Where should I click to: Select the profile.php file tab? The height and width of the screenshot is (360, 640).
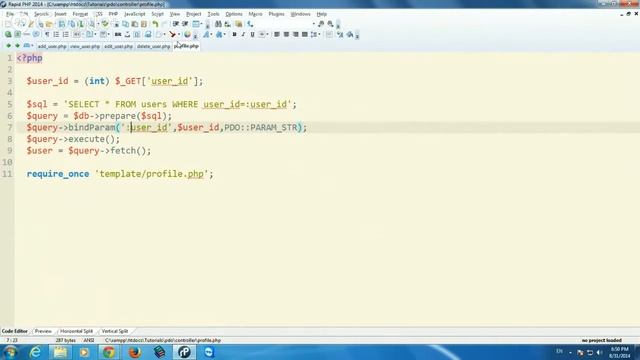(x=186, y=46)
